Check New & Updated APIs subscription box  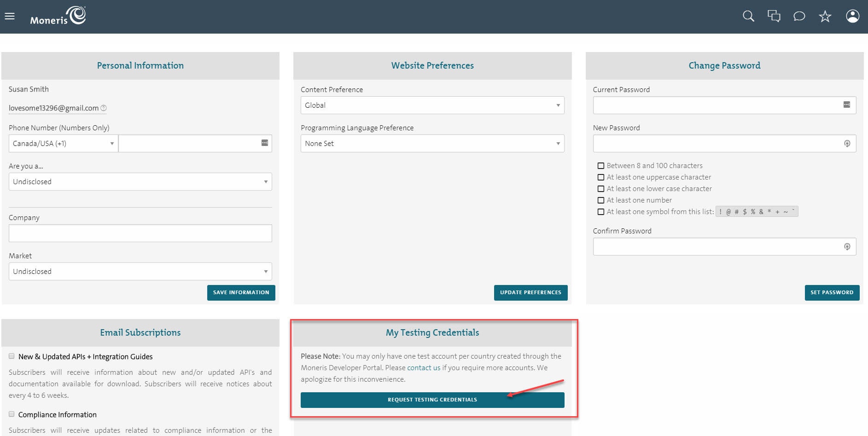click(12, 356)
